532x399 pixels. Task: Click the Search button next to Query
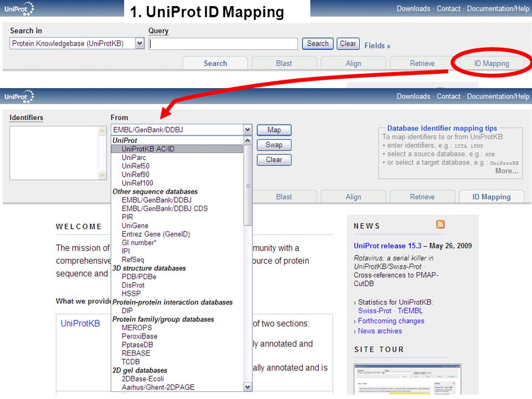click(318, 43)
